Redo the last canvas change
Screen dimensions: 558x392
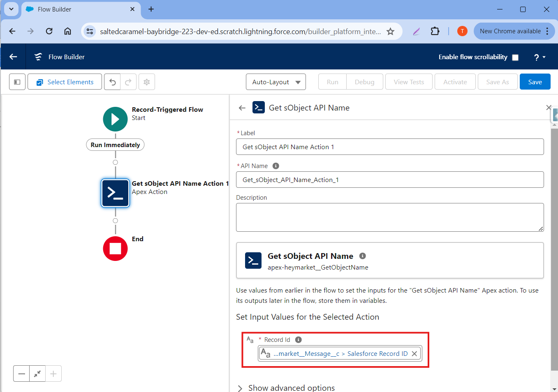(128, 82)
